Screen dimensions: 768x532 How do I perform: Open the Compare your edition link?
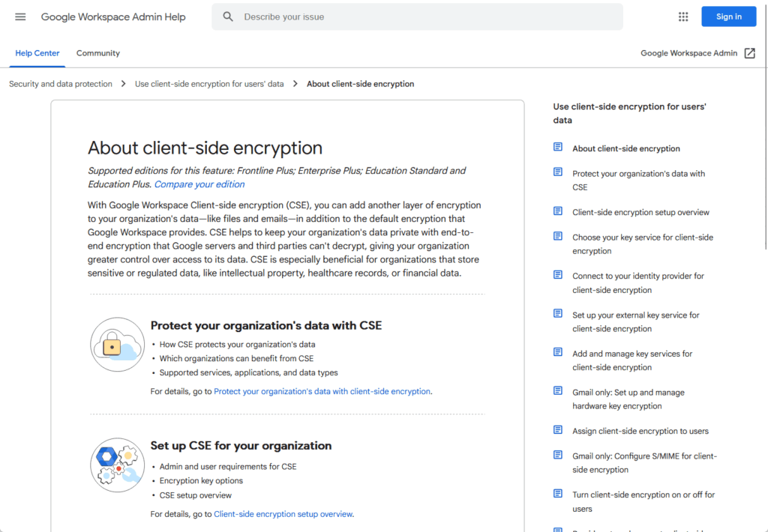pyautogui.click(x=199, y=184)
